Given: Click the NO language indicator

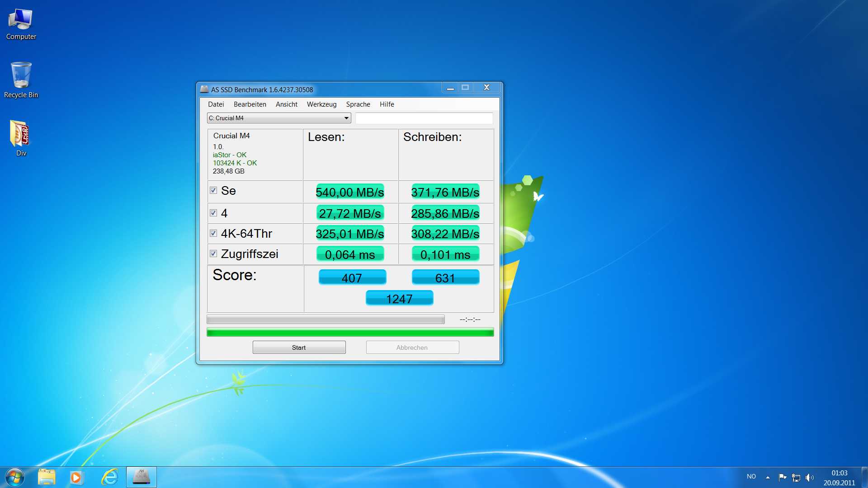Looking at the screenshot, I should click(x=751, y=477).
